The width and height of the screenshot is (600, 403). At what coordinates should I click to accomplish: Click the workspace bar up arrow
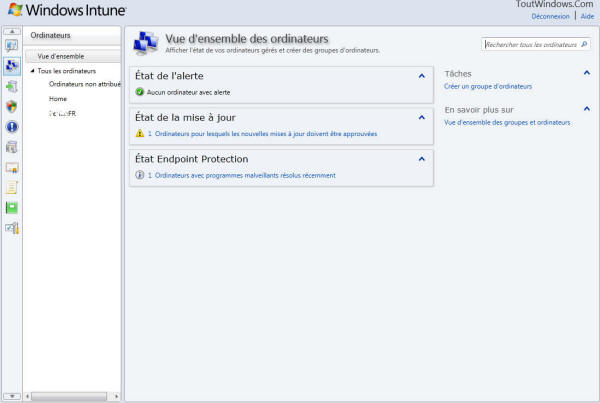point(12,31)
